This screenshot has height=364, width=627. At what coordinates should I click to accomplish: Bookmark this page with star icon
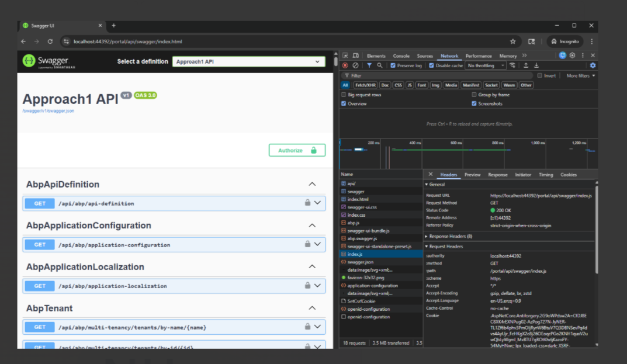tap(512, 41)
